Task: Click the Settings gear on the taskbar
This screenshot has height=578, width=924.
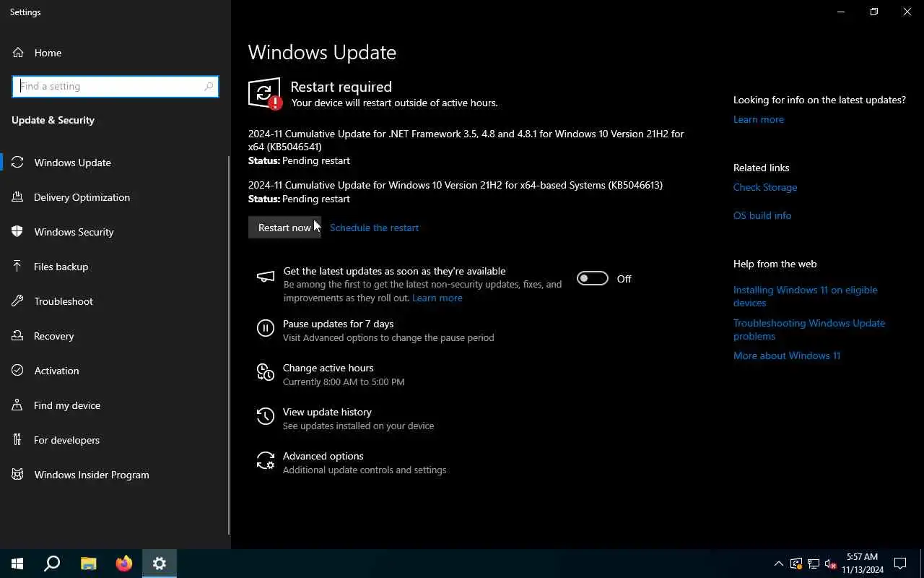Action: tap(160, 564)
